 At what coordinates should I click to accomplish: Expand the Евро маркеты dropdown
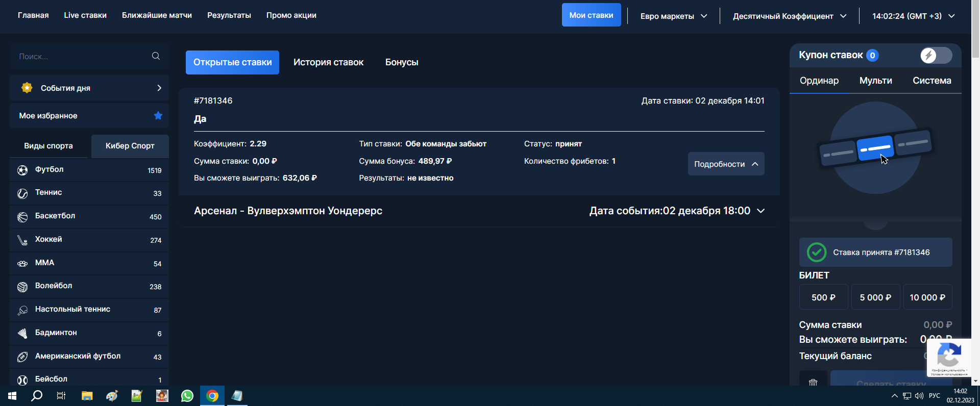pos(674,16)
